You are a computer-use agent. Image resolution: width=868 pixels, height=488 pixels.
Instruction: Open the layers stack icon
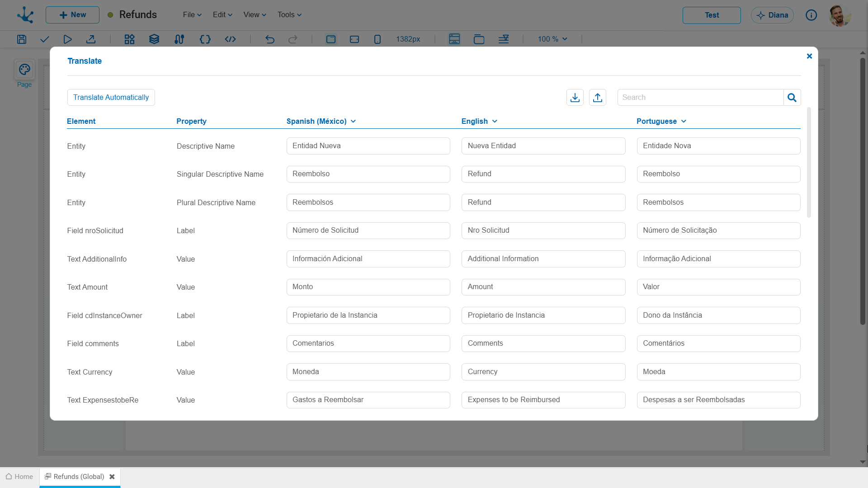coord(154,39)
